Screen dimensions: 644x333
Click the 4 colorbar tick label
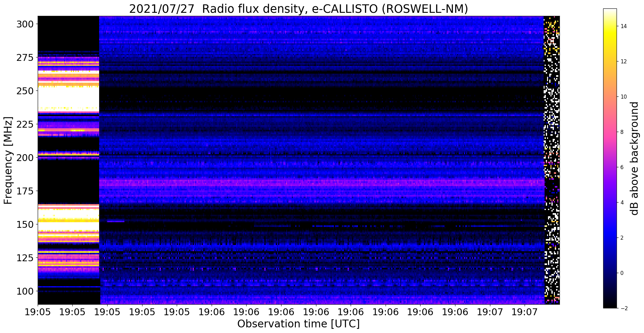622,203
